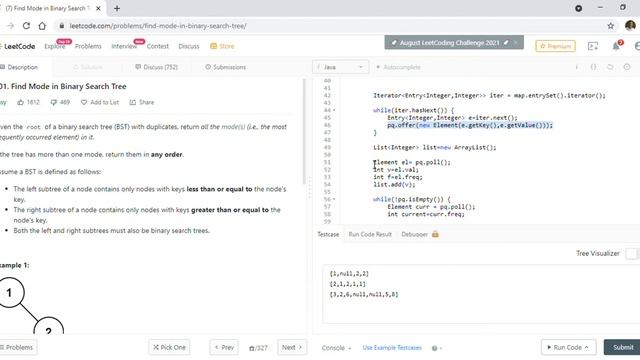
Task: Click the problem index counter '/327'
Action: pos(258,348)
